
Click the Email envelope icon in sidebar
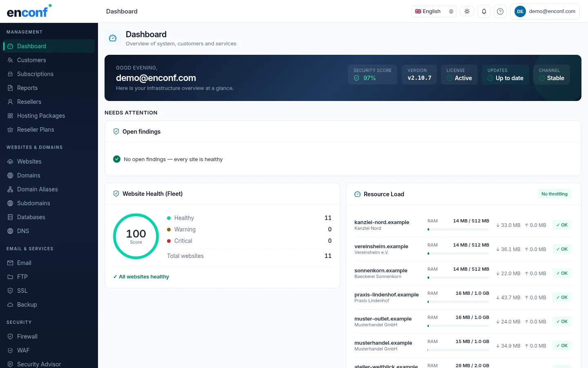[10, 263]
